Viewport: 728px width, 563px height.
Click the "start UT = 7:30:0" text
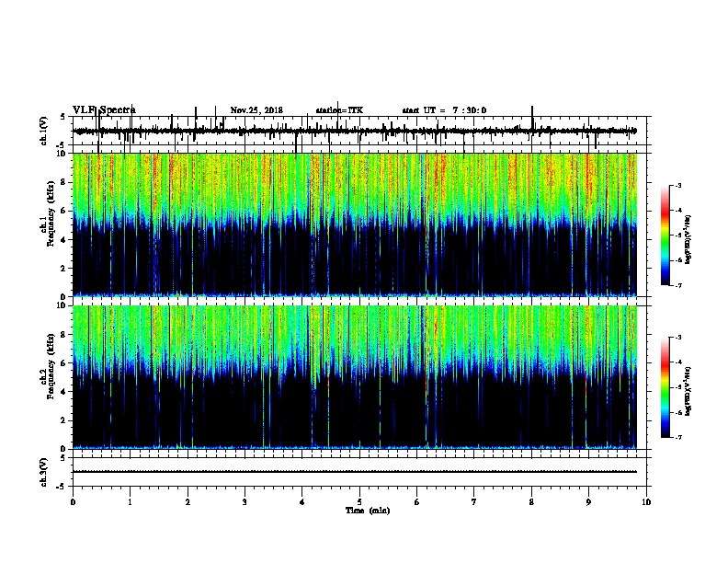point(444,110)
